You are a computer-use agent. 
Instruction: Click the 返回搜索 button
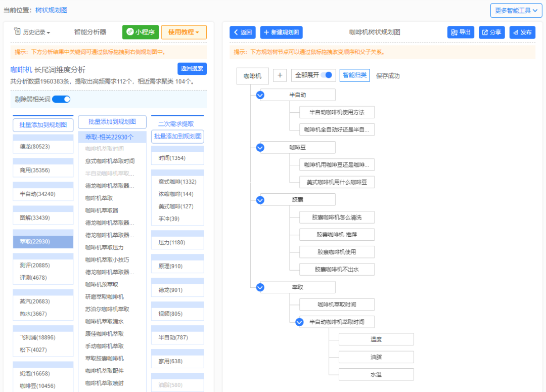click(x=192, y=69)
